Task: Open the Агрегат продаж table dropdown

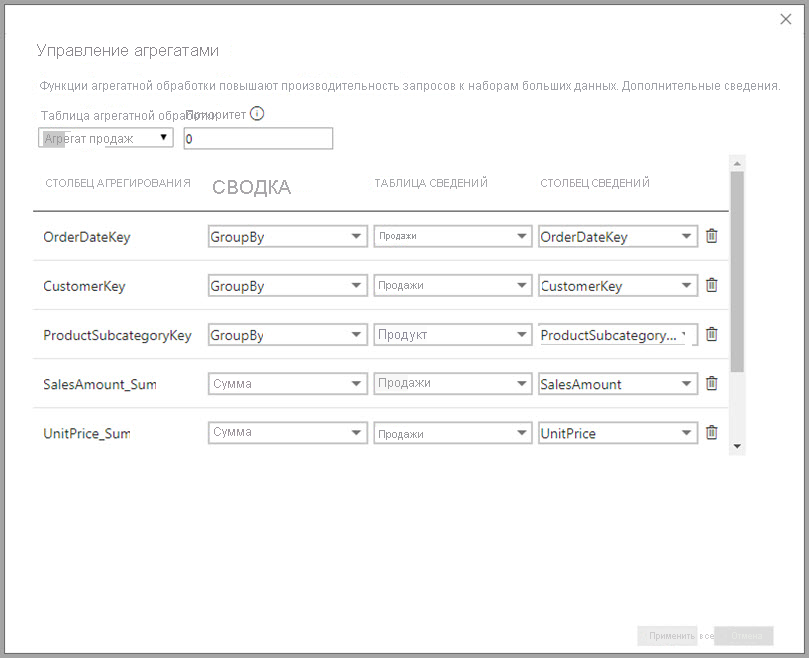Action: pyautogui.click(x=106, y=138)
